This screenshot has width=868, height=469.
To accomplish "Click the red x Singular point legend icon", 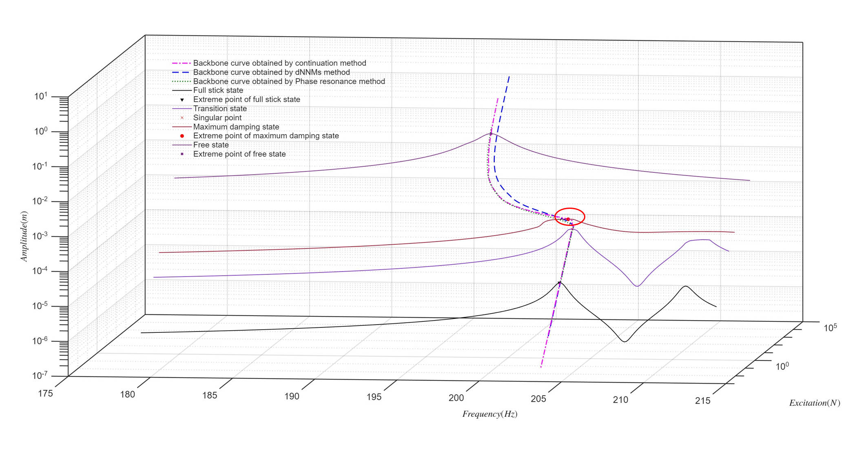I will (182, 118).
